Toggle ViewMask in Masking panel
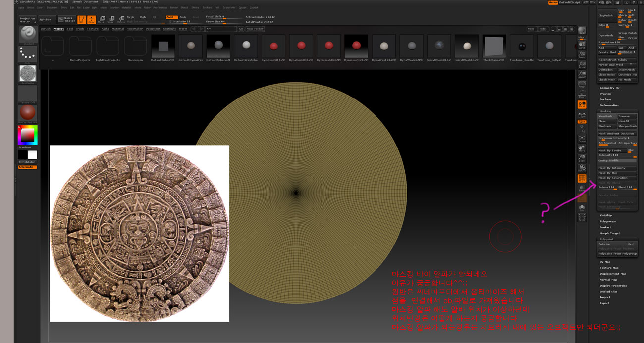This screenshot has width=644, height=343. click(x=607, y=116)
